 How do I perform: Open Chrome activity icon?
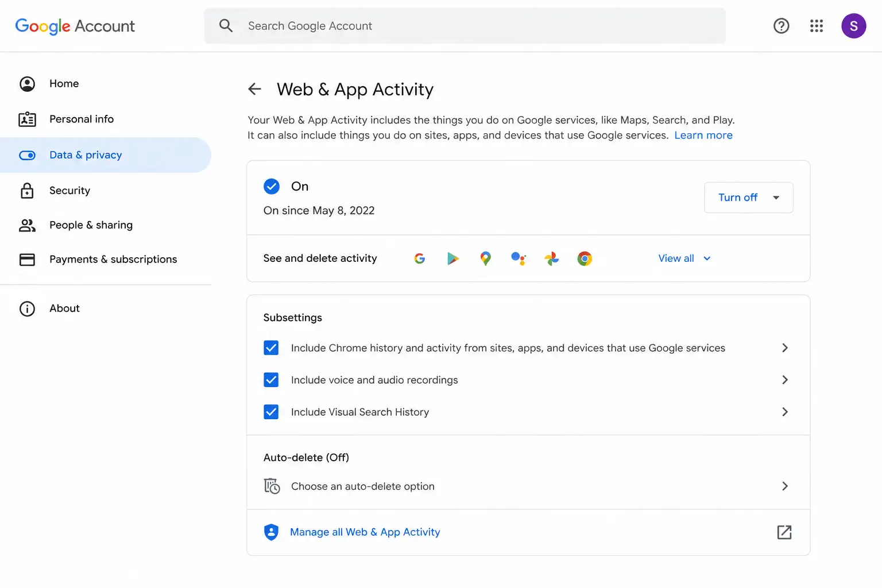[585, 258]
